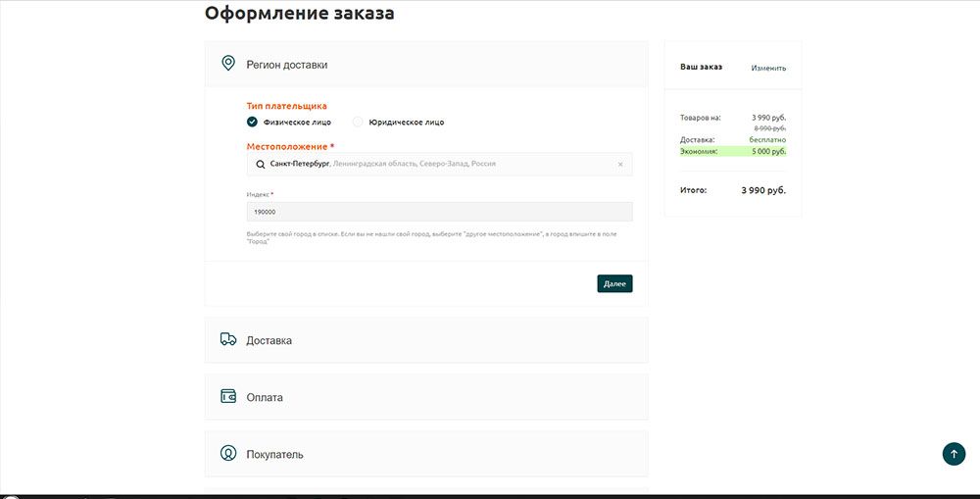The height and width of the screenshot is (499, 980).
Task: Click the Итого total of 3 990 руб.
Action: (763, 190)
